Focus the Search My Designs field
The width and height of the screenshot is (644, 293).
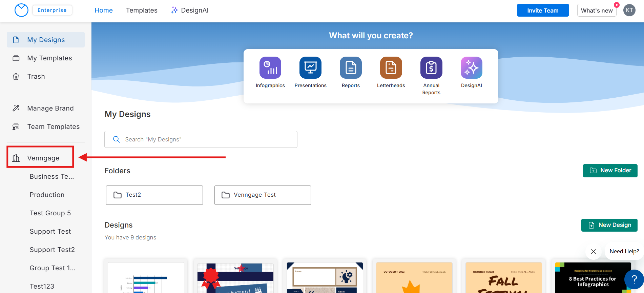point(201,139)
